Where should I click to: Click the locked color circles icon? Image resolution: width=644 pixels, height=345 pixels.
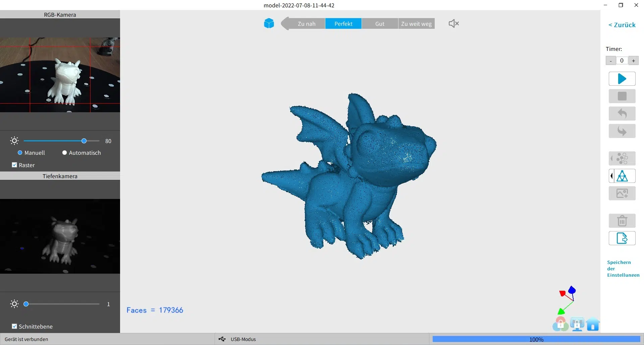(560, 324)
